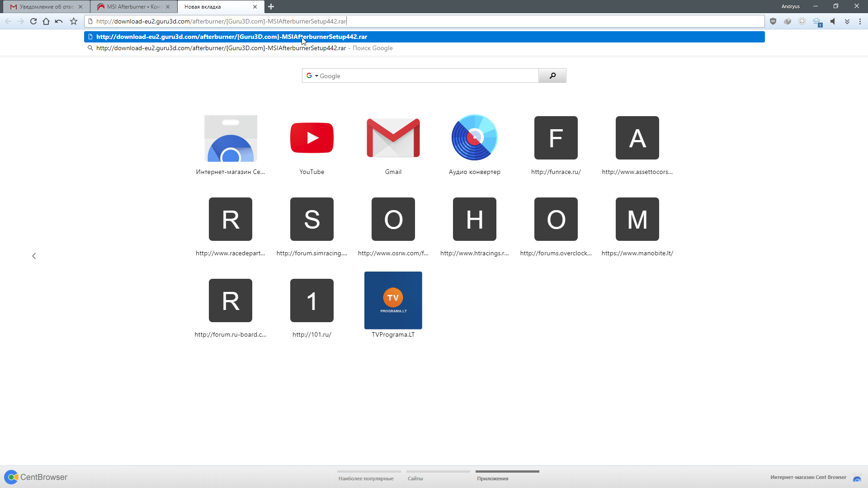Click the bookmark star icon
This screenshot has width=868, height=488.
point(74,21)
